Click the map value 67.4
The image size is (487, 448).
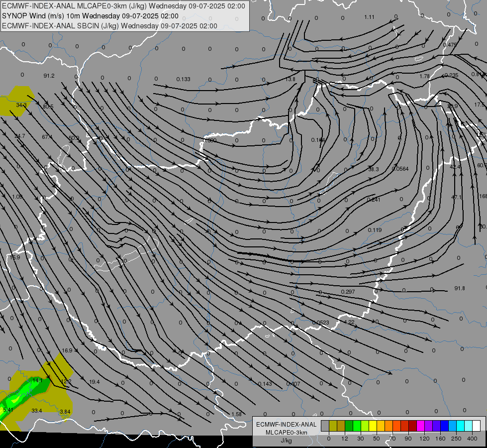coord(47,137)
